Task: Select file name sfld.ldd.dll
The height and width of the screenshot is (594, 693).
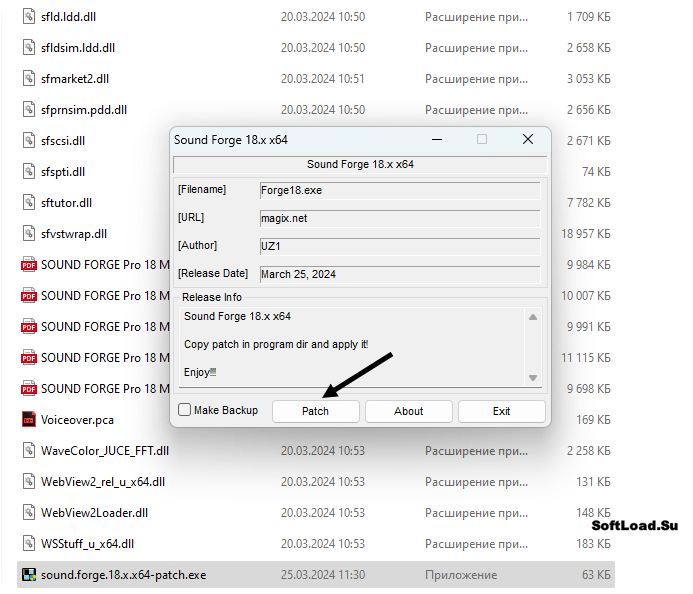Action: 69,17
